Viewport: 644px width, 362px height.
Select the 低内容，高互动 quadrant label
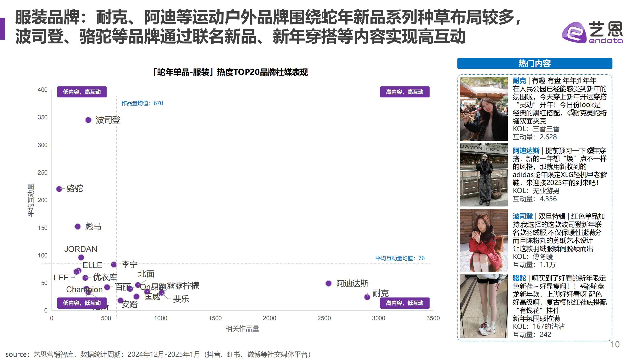click(x=82, y=92)
